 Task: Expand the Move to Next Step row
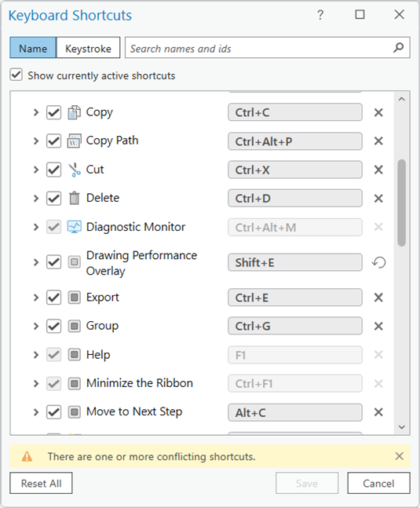click(x=36, y=412)
